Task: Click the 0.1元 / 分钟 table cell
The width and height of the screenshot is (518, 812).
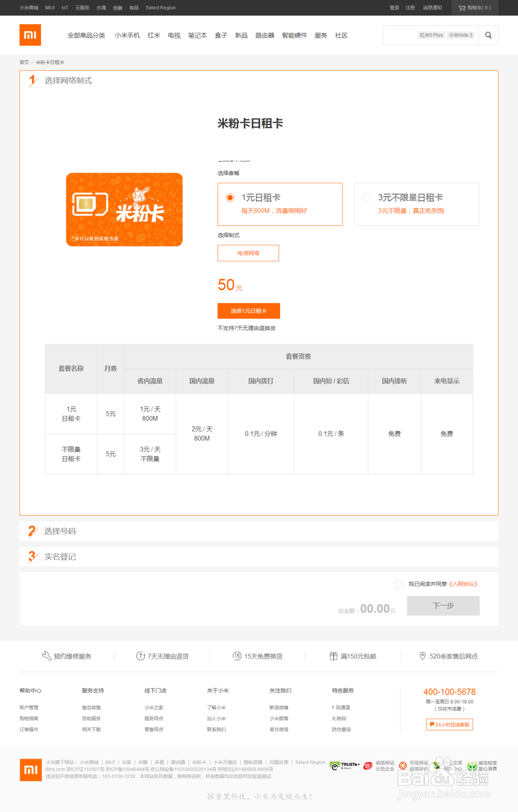Action: (261, 434)
